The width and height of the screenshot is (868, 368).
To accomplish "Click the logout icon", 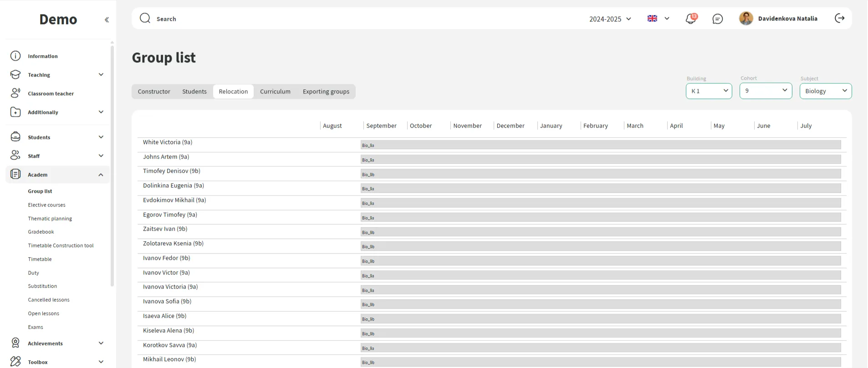I will pos(839,18).
